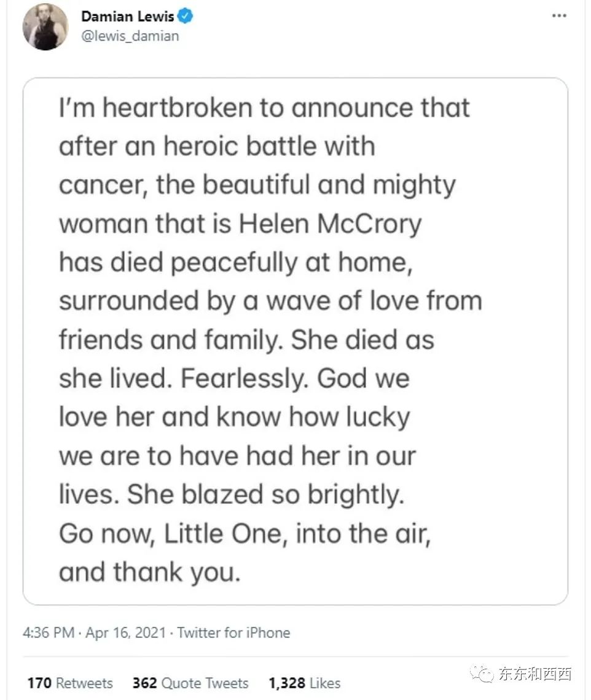Open Damian Lewis's profile avatar
Viewport: 591px width, 700px height.
(45, 27)
